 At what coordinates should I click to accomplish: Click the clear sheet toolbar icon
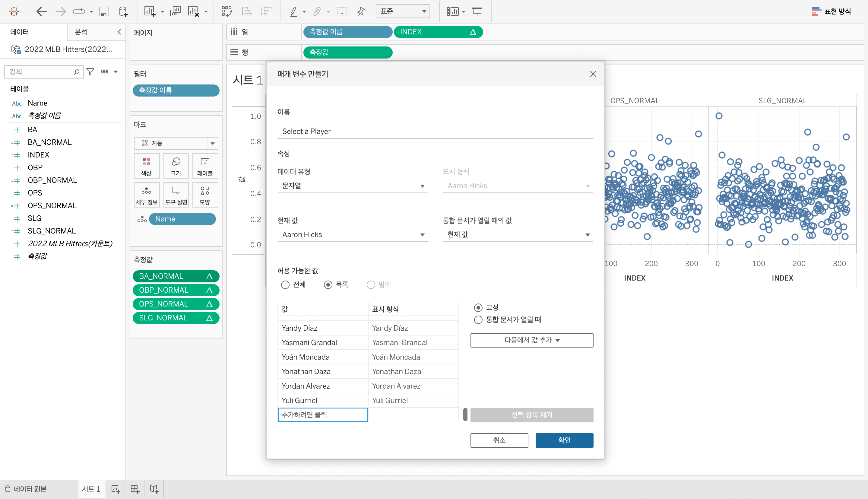194,12
